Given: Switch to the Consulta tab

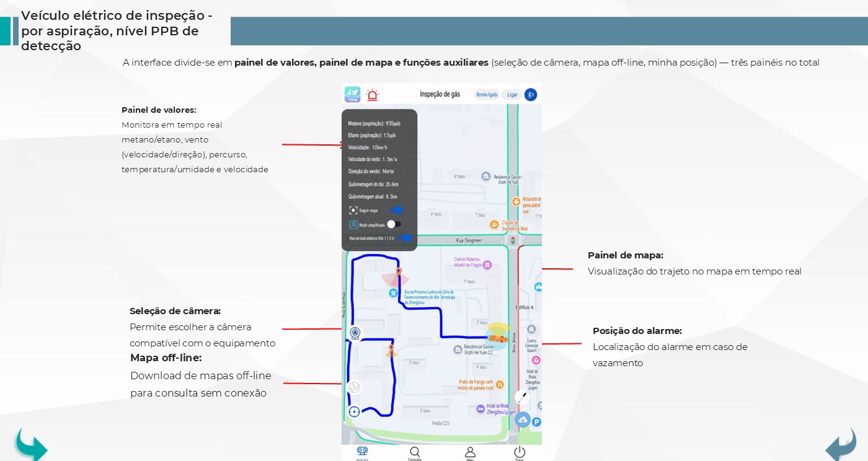Looking at the screenshot, I should click(x=415, y=454).
